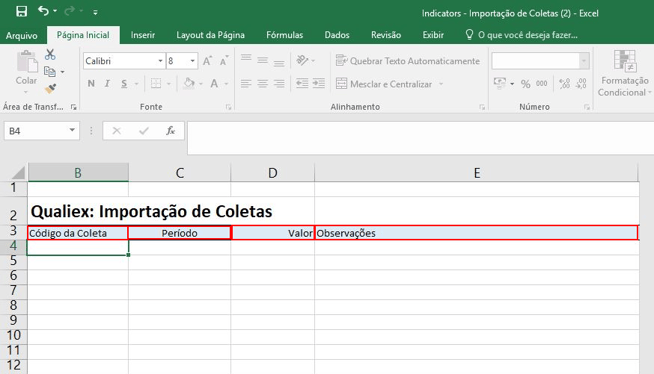Viewport: 654px width, 374px height.
Task: Click the Increase Font Size icon
Action: tap(207, 61)
